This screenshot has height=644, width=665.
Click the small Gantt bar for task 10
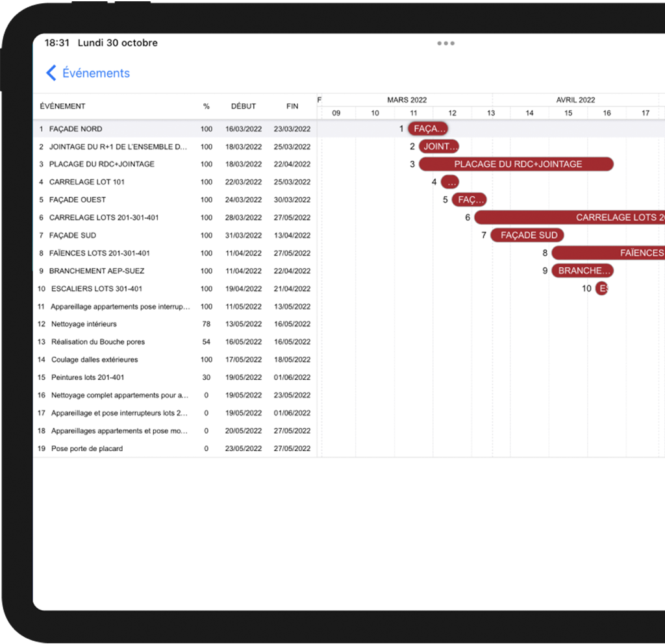pyautogui.click(x=602, y=289)
